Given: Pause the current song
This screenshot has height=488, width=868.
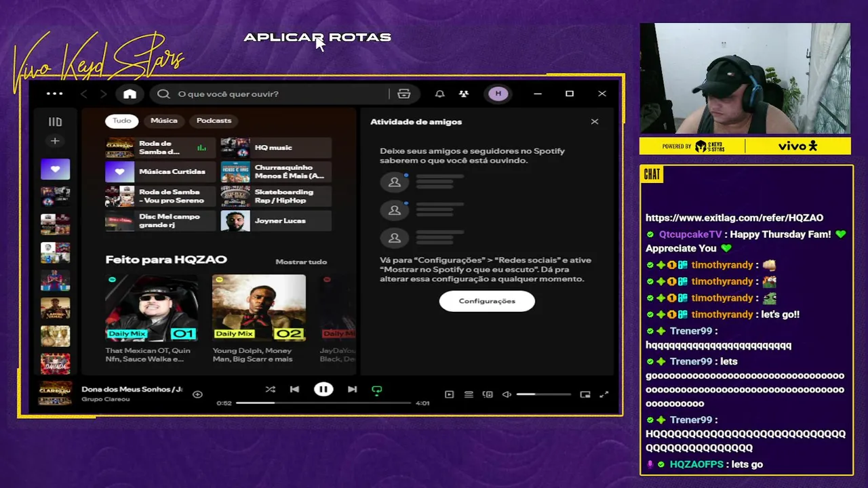Looking at the screenshot, I should tap(323, 390).
